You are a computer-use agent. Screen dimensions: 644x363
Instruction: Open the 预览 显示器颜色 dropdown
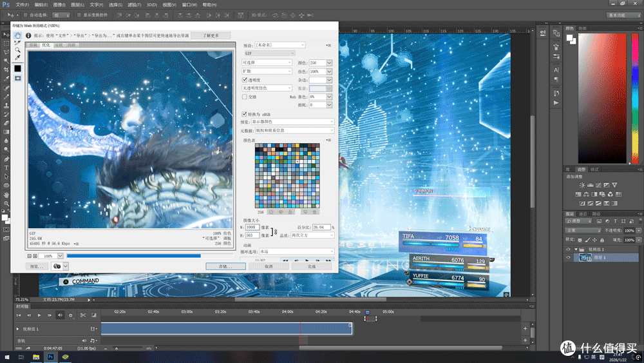pyautogui.click(x=292, y=122)
